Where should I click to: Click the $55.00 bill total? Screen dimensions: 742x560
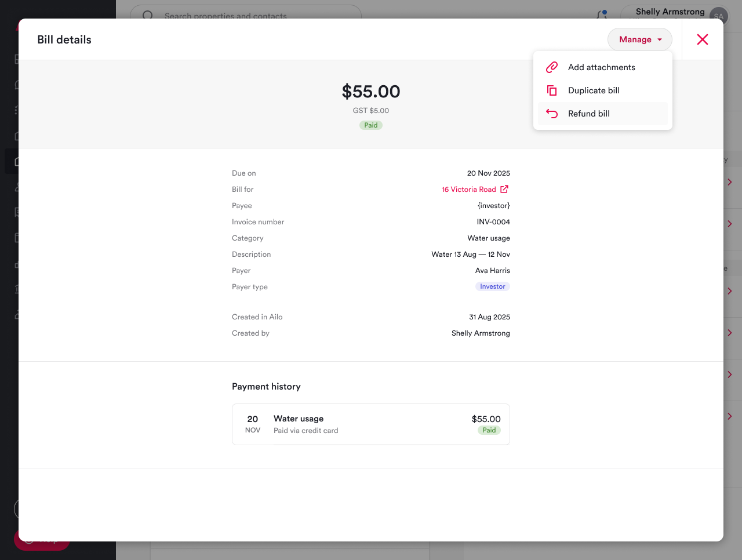[x=371, y=92]
